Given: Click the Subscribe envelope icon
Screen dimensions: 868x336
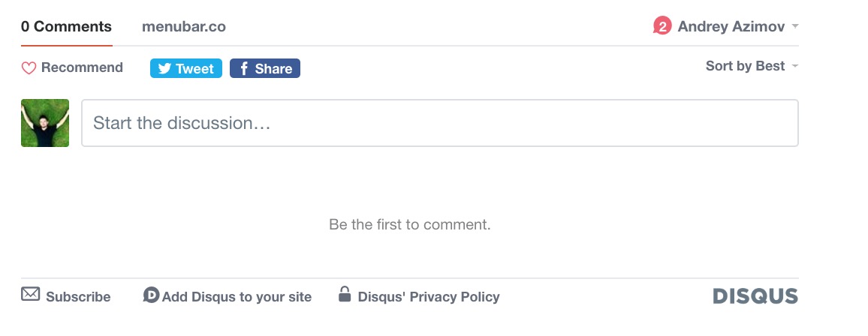Looking at the screenshot, I should pyautogui.click(x=30, y=294).
